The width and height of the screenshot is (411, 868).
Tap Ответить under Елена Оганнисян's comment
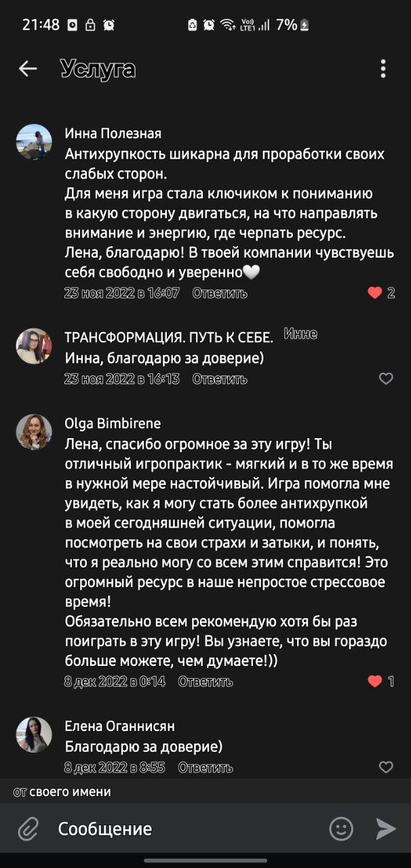click(x=206, y=767)
